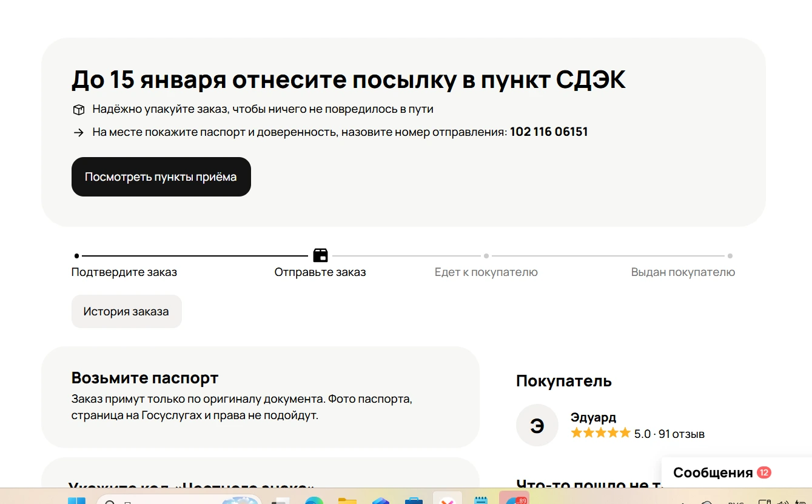This screenshot has height=504, width=812.
Task: Click the «Подтвердите заказ» step label
Action: [124, 272]
